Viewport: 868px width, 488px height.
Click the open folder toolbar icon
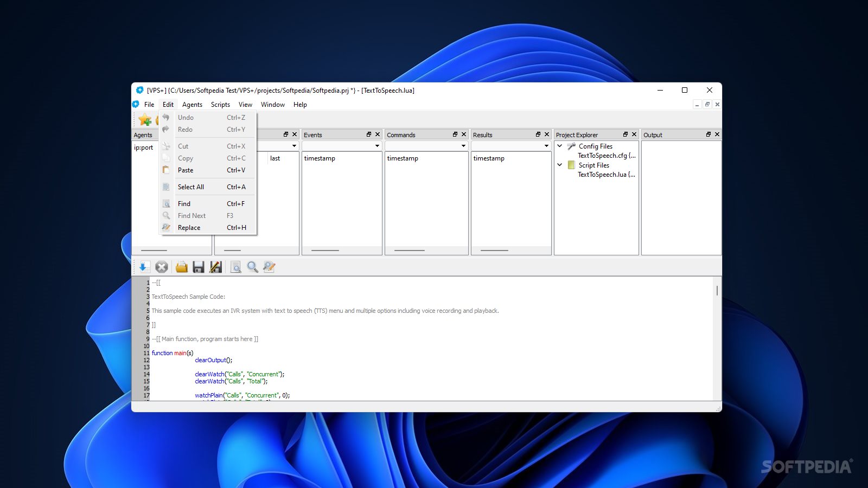coord(182,267)
